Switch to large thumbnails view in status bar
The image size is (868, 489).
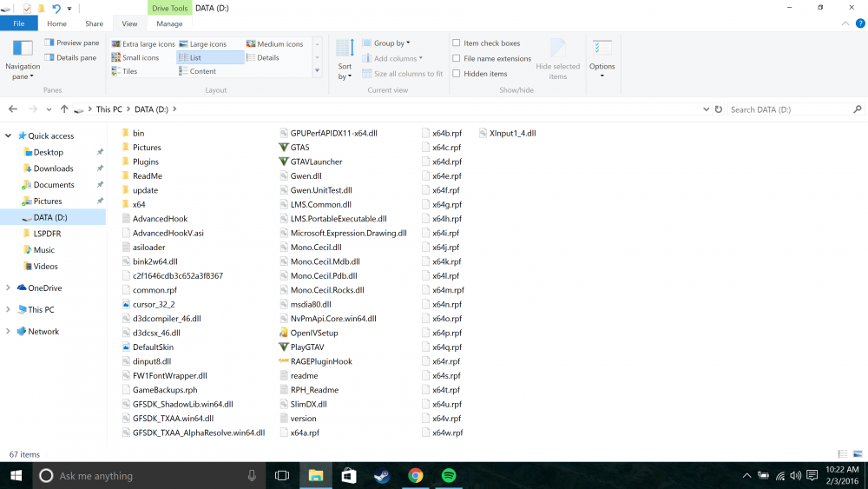(858, 454)
